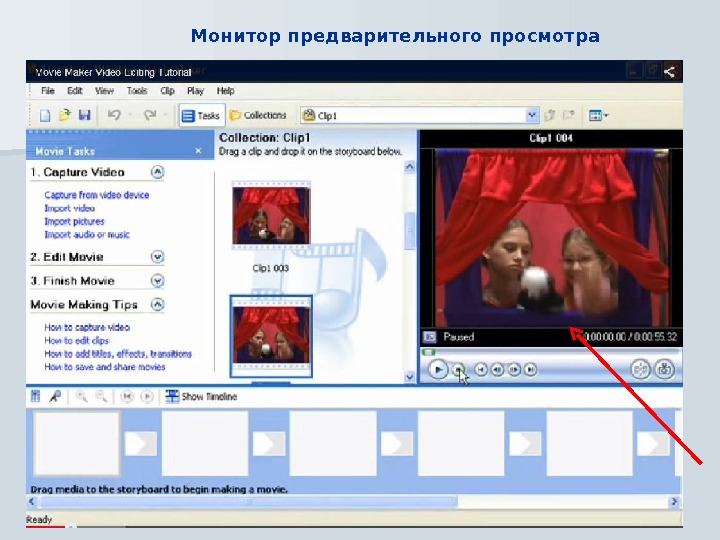Click collection pane scroll down arrow

[410, 377]
